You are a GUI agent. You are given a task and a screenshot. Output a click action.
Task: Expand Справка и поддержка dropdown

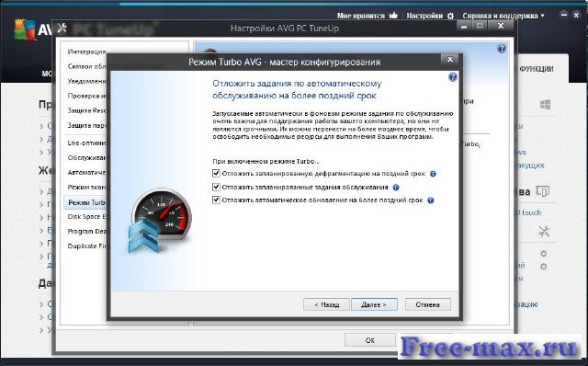pyautogui.click(x=503, y=16)
